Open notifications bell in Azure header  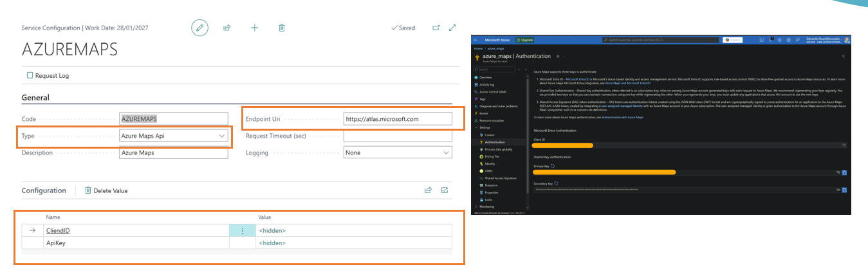pyautogui.click(x=771, y=40)
